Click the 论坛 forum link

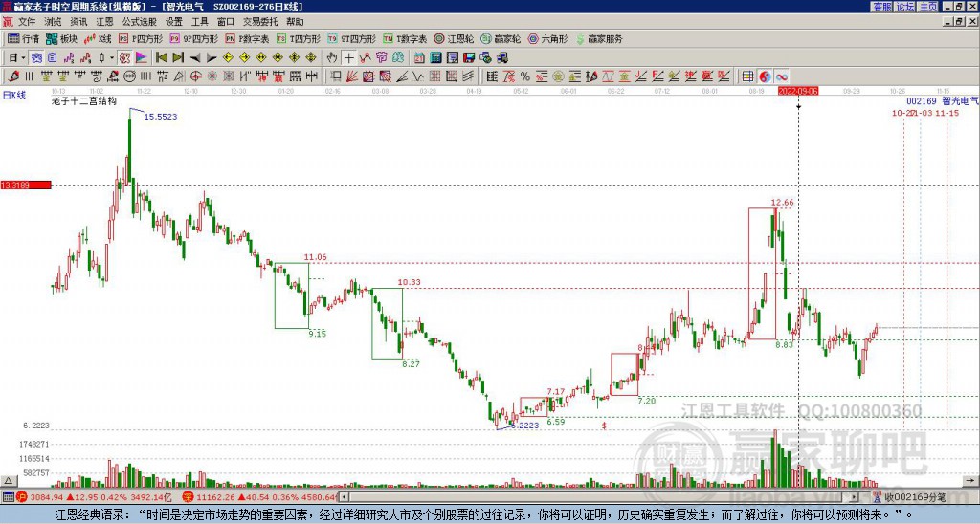904,7
